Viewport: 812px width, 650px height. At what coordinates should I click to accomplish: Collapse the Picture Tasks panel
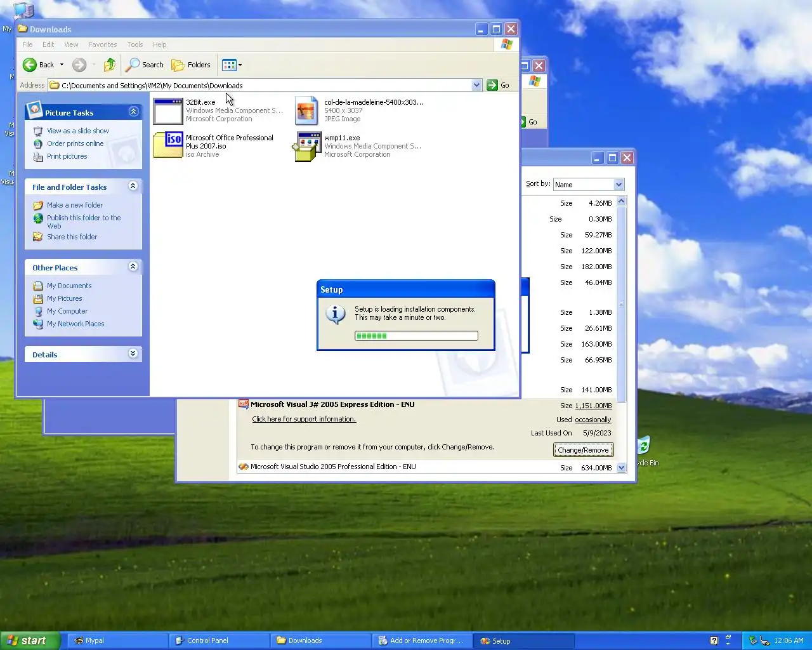(x=133, y=112)
